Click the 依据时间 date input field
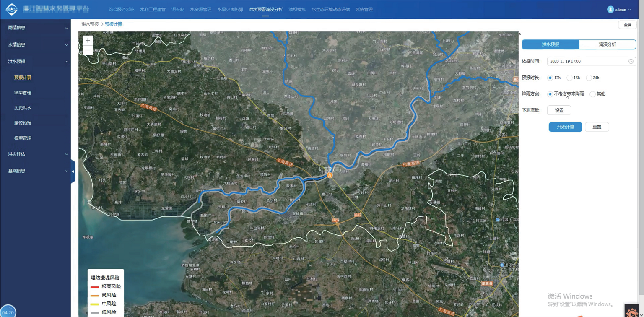Image resolution: width=644 pixels, height=317 pixels. [x=591, y=61]
